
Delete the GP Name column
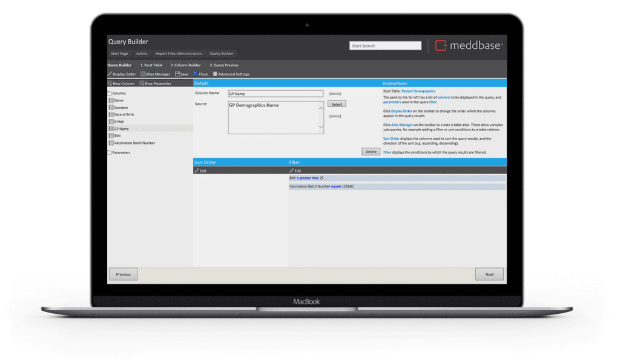(371, 152)
